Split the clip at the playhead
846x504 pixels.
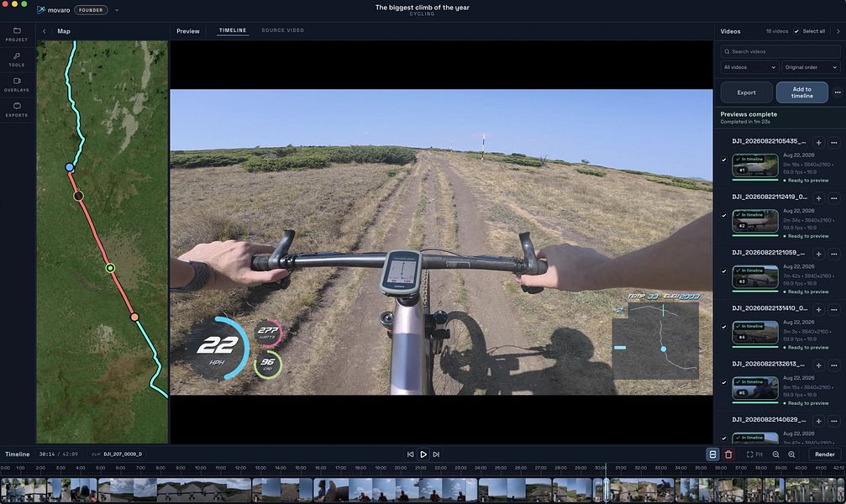pos(712,454)
